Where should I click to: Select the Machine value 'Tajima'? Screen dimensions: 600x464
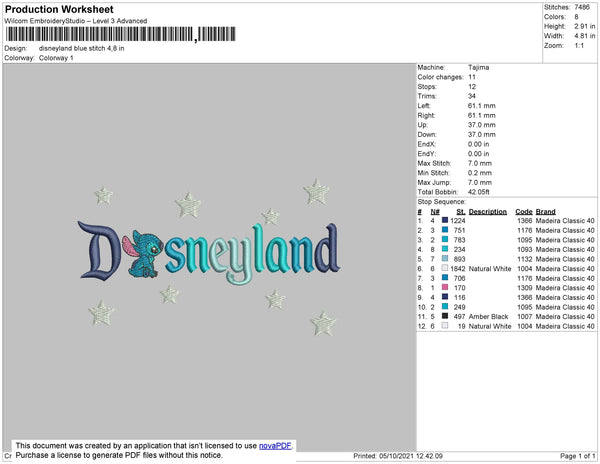[478, 67]
